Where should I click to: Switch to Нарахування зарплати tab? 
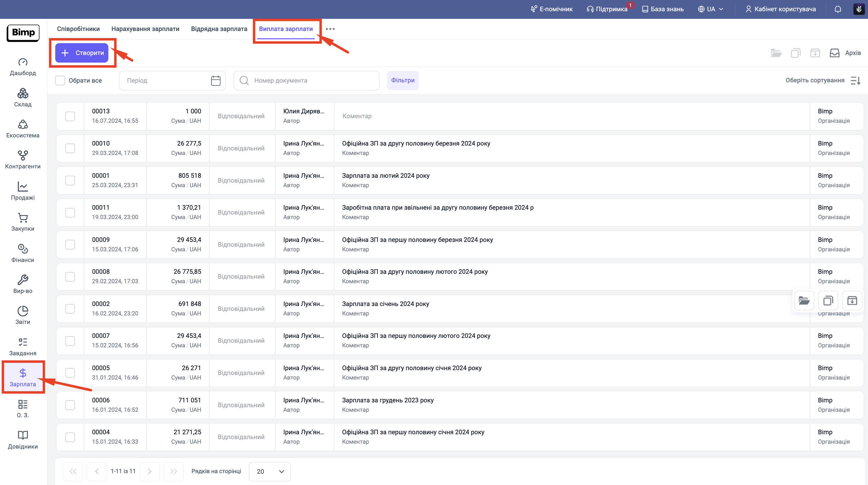tap(145, 29)
